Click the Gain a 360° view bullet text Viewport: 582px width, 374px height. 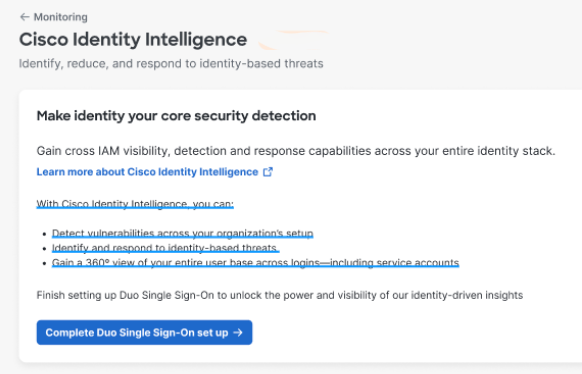(255, 263)
